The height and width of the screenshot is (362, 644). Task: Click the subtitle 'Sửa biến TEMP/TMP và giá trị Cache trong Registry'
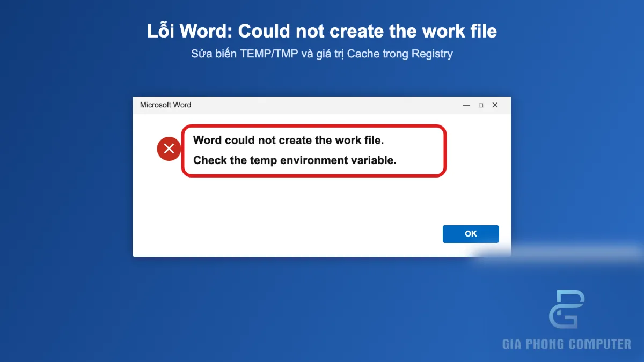point(322,54)
